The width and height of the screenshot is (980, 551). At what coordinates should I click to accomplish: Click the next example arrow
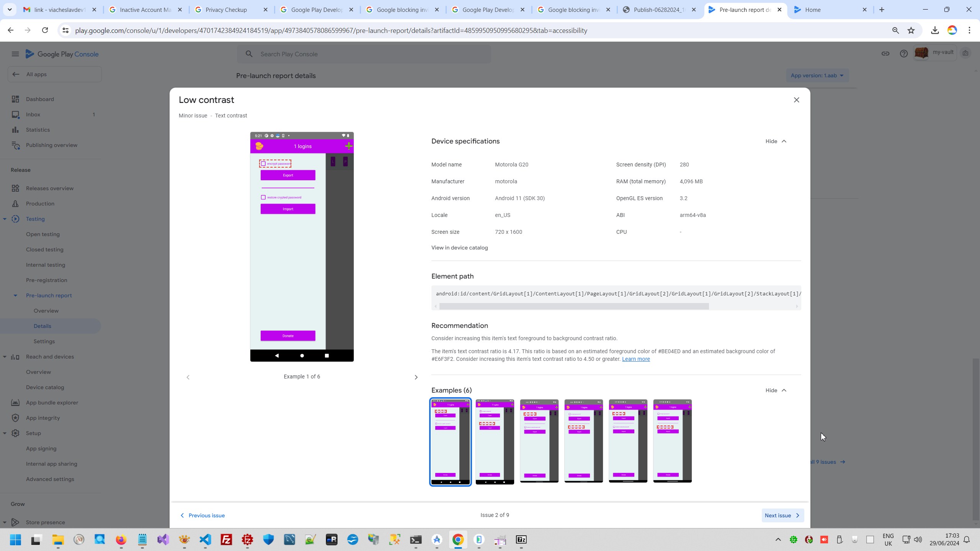(416, 377)
